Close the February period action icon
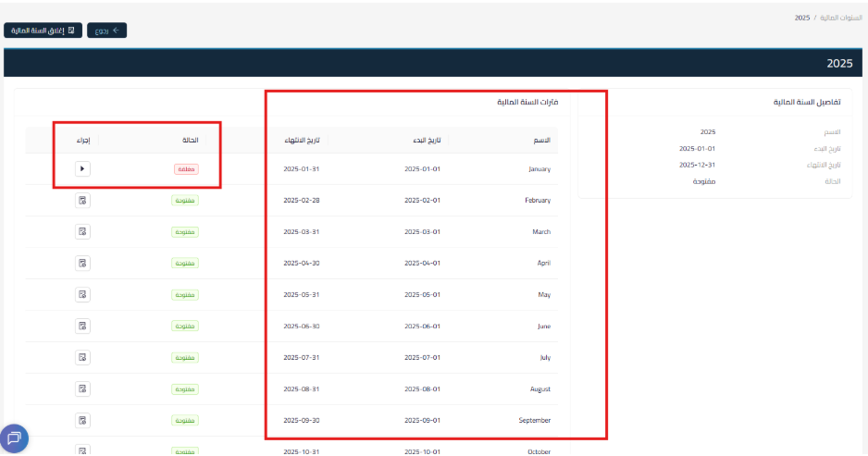Screen dimensions: 868x456 tap(82, 201)
